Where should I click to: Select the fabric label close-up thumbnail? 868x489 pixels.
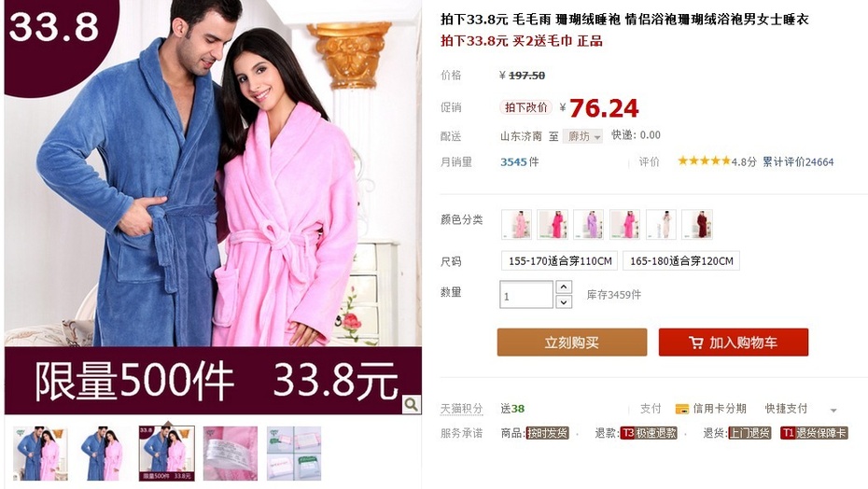(231, 453)
